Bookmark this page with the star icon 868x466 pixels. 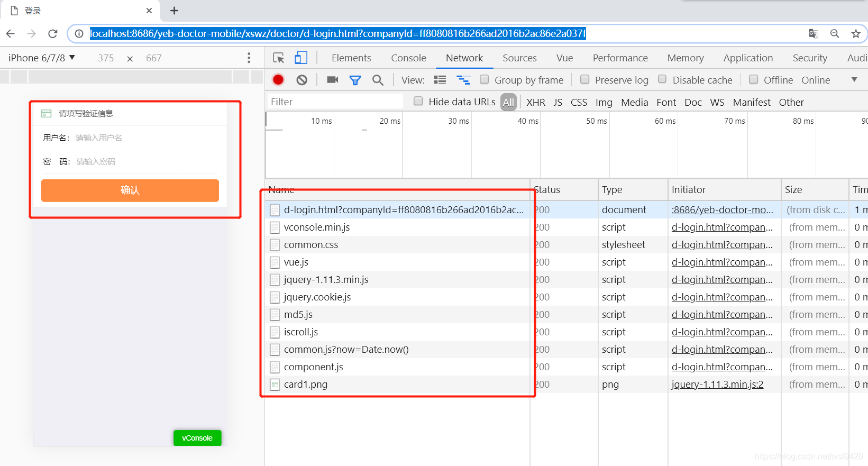856,34
